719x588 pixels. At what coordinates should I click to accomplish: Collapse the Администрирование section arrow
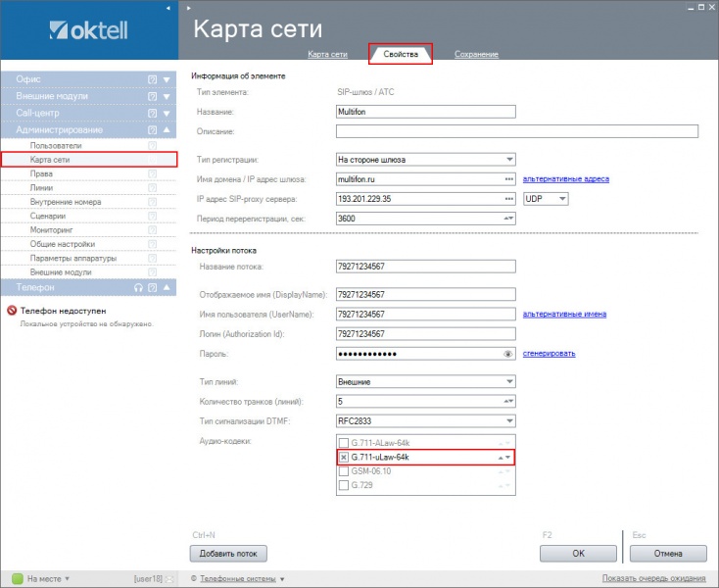pos(167,130)
